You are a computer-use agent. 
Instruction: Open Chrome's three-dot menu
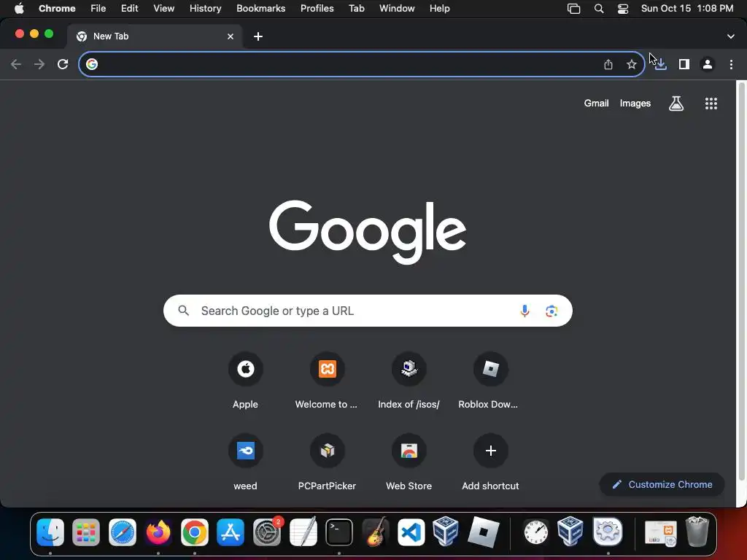pos(731,64)
